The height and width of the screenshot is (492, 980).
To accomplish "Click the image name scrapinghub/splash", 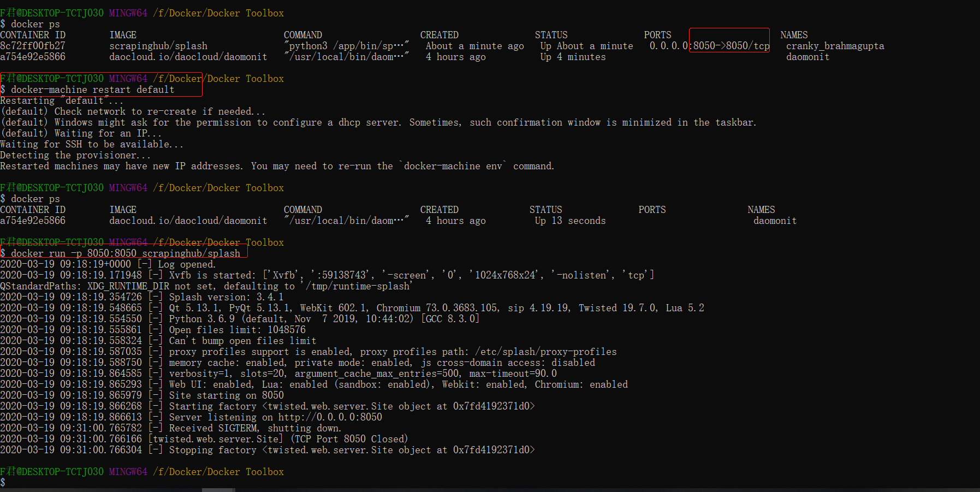I will pyautogui.click(x=158, y=46).
